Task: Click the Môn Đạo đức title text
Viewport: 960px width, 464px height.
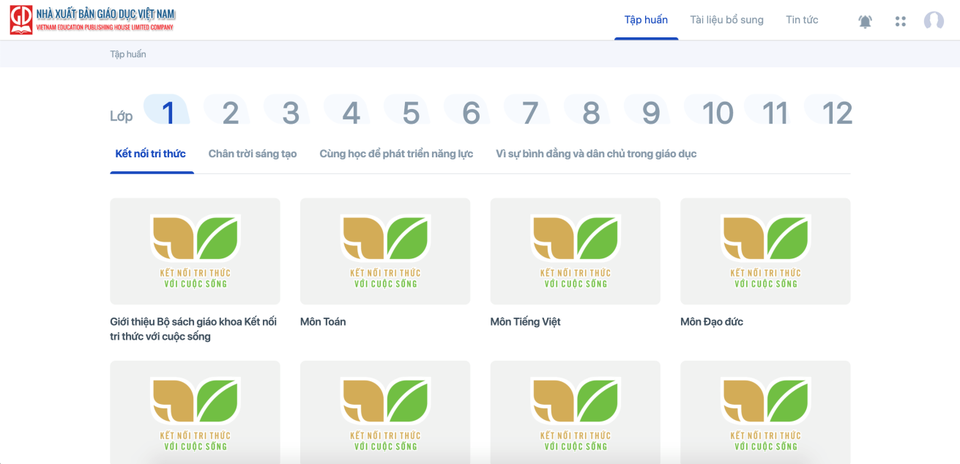Action: [x=711, y=321]
